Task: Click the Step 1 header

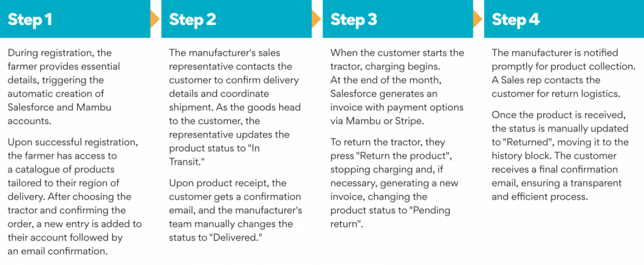Action: [75, 19]
